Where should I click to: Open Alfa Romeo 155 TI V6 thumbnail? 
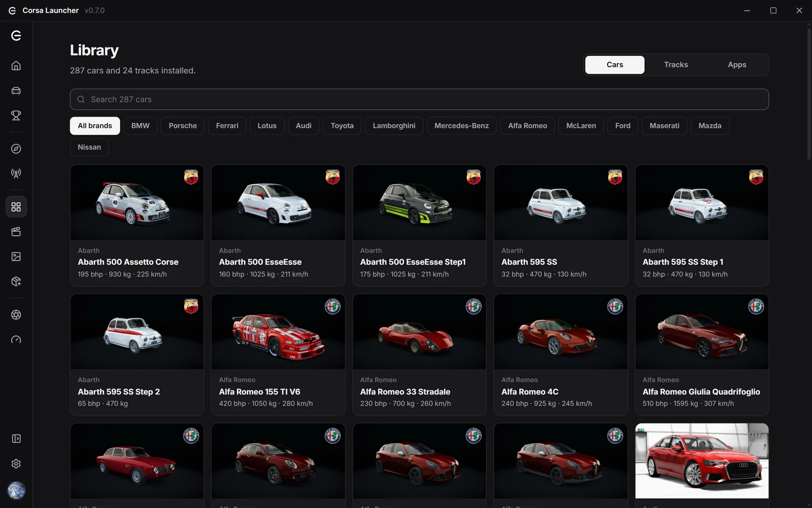[x=278, y=332]
